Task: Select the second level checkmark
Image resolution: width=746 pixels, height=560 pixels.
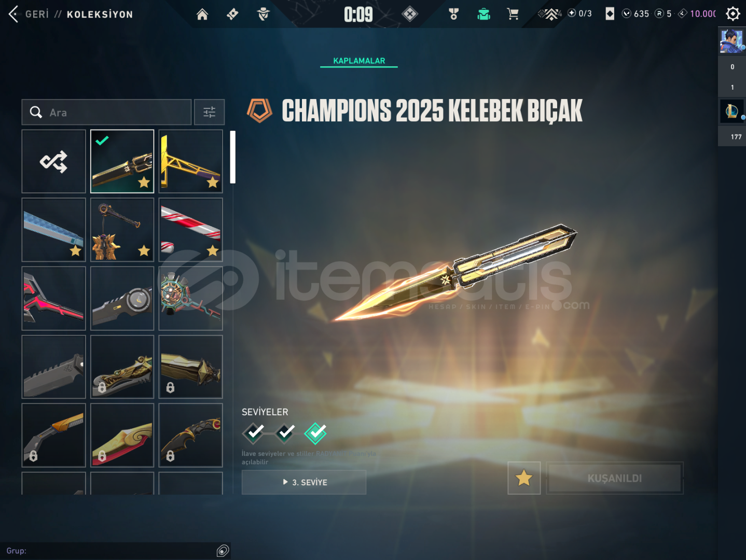Action: coord(285,433)
